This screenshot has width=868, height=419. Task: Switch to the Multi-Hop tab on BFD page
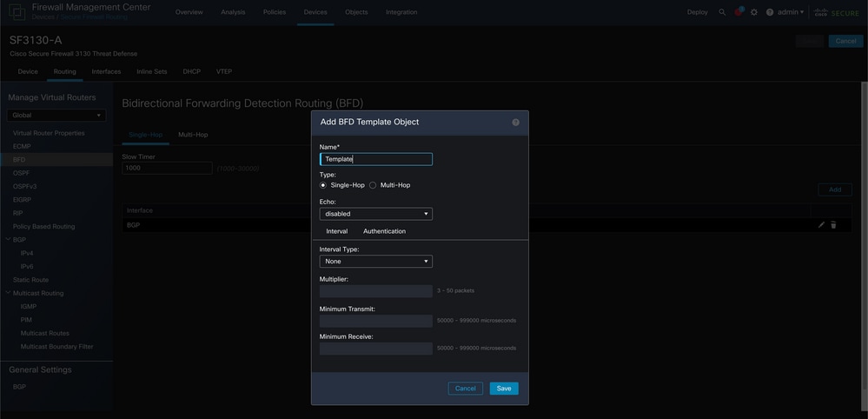193,135
